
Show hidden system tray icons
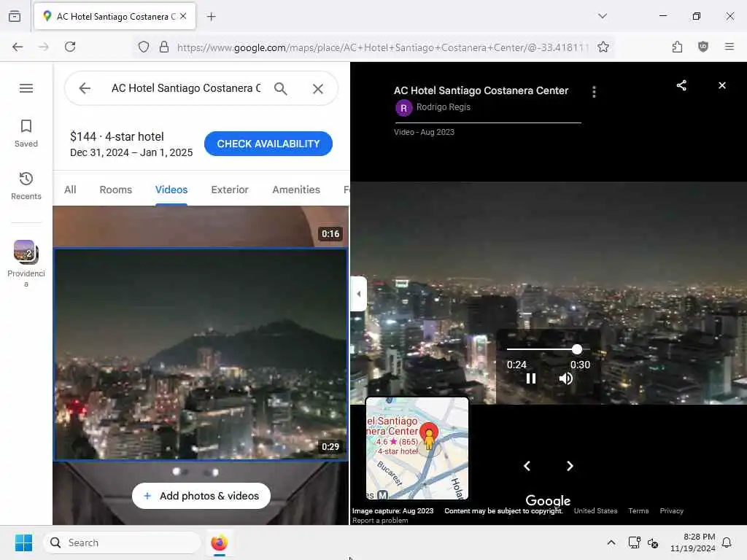(x=611, y=542)
